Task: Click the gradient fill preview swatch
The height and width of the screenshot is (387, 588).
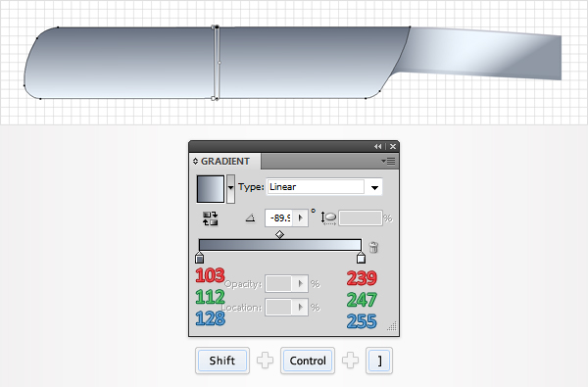Action: [211, 189]
